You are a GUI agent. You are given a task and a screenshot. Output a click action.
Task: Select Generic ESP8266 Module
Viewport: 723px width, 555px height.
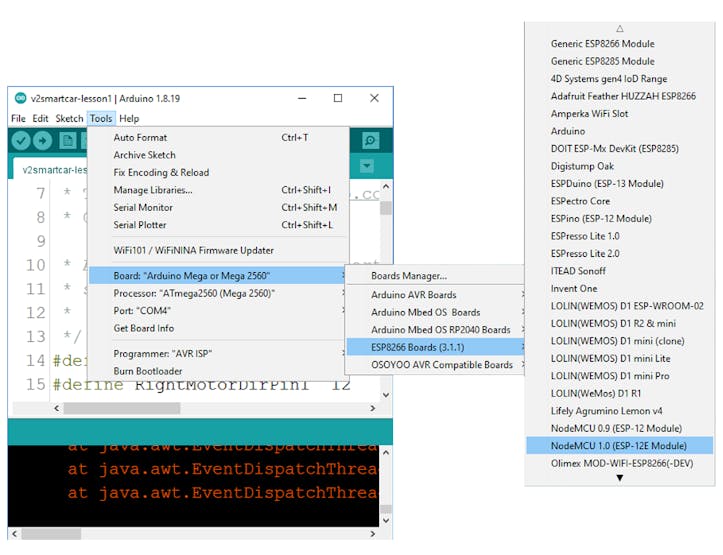point(620,44)
